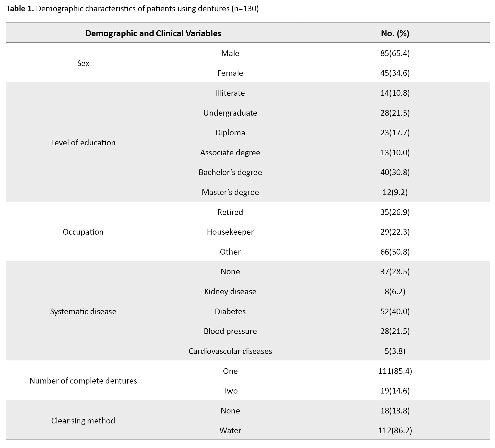495x448 pixels.
Task: Select the Illiterate cell
Action: [230, 93]
